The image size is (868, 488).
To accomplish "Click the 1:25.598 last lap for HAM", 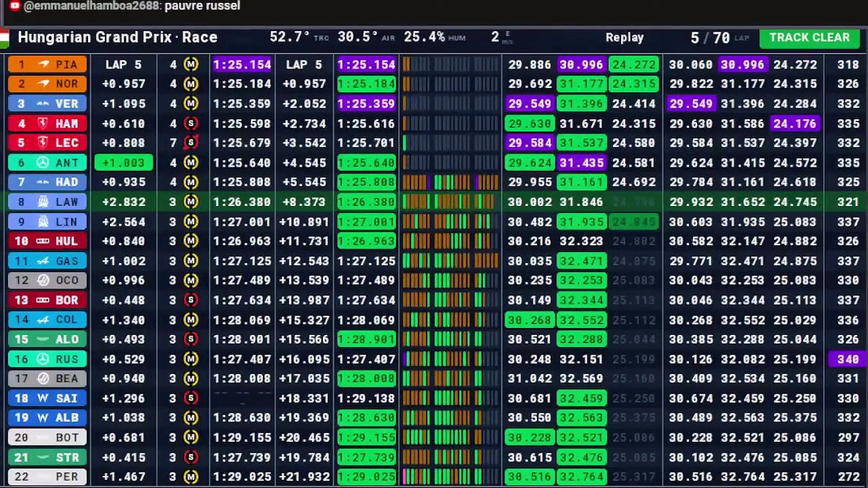I will [x=242, y=123].
